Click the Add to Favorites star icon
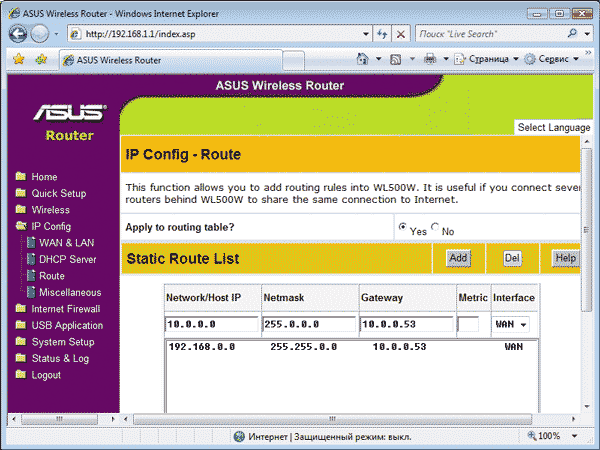Image resolution: width=600 pixels, height=450 pixels. click(41, 59)
